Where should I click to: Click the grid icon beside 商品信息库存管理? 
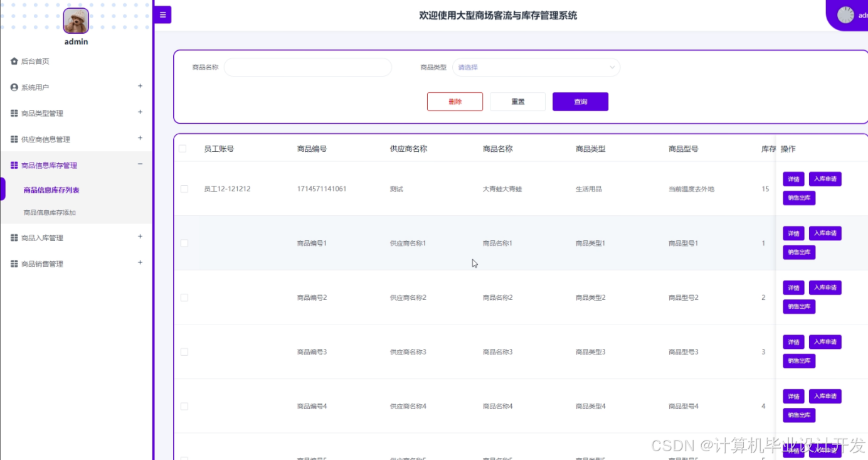coord(14,166)
